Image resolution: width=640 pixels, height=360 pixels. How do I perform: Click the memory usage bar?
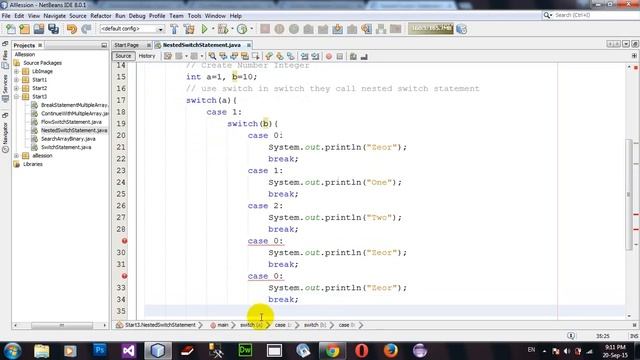tap(431, 29)
